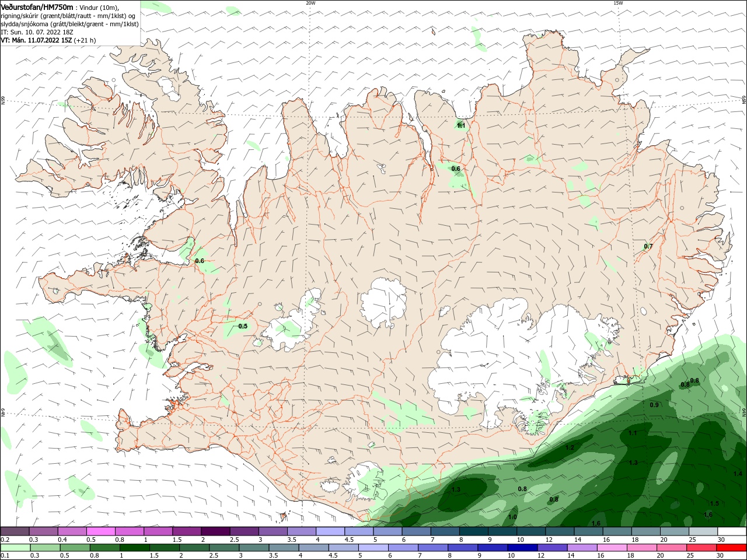
Task: Select the white upper-row swatch labeled 30
Action: tap(731, 531)
